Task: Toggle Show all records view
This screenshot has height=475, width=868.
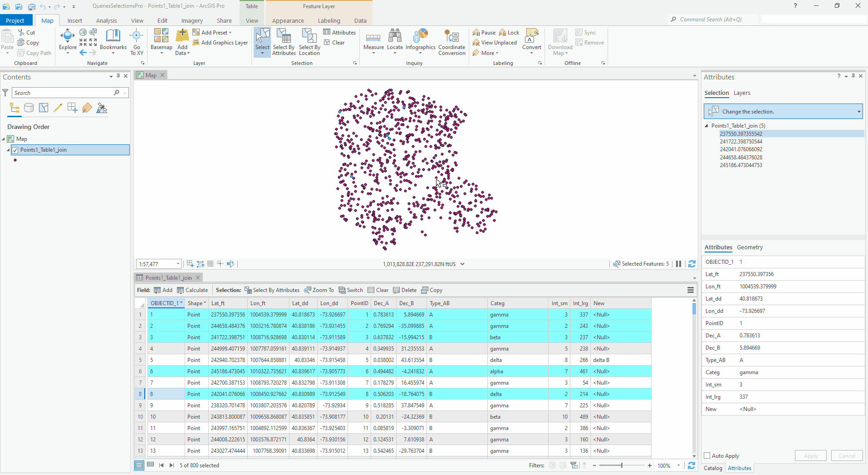Action: coord(139,465)
